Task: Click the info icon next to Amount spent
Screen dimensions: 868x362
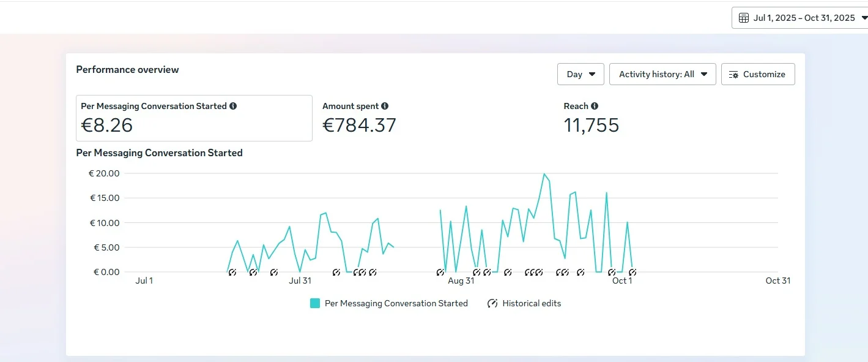Action: [x=385, y=106]
